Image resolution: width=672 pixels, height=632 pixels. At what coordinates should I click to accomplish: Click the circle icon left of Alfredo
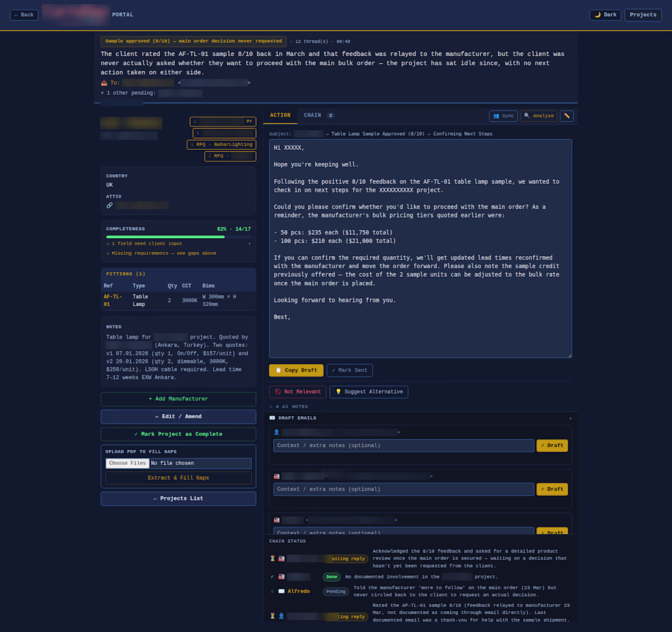[x=272, y=592]
